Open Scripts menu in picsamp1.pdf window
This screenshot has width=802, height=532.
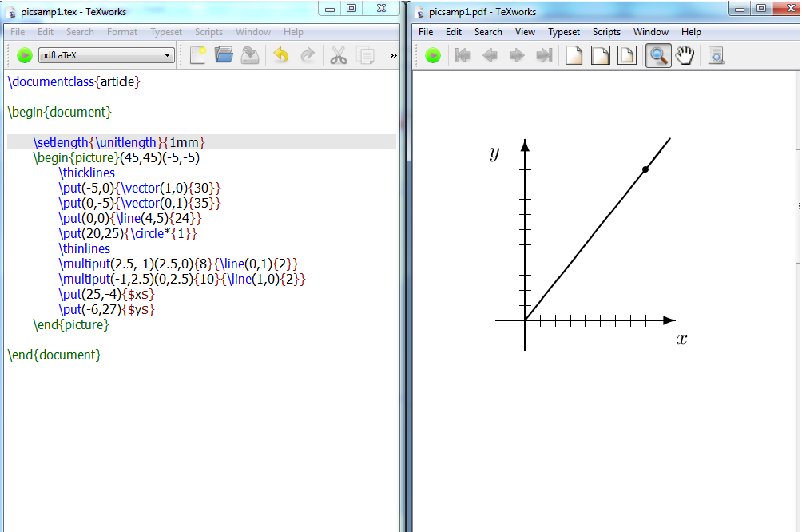pyautogui.click(x=606, y=32)
